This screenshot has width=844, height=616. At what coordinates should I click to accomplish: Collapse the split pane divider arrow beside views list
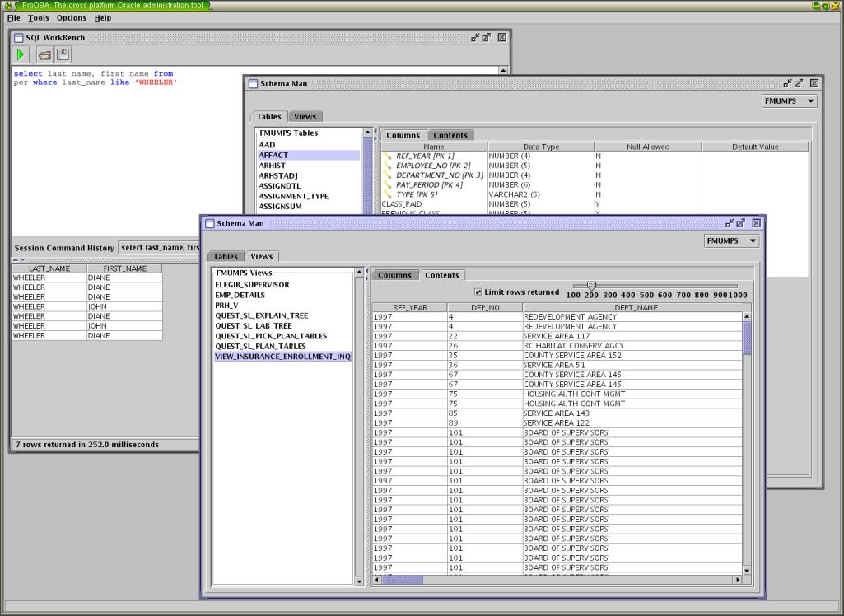pyautogui.click(x=366, y=271)
